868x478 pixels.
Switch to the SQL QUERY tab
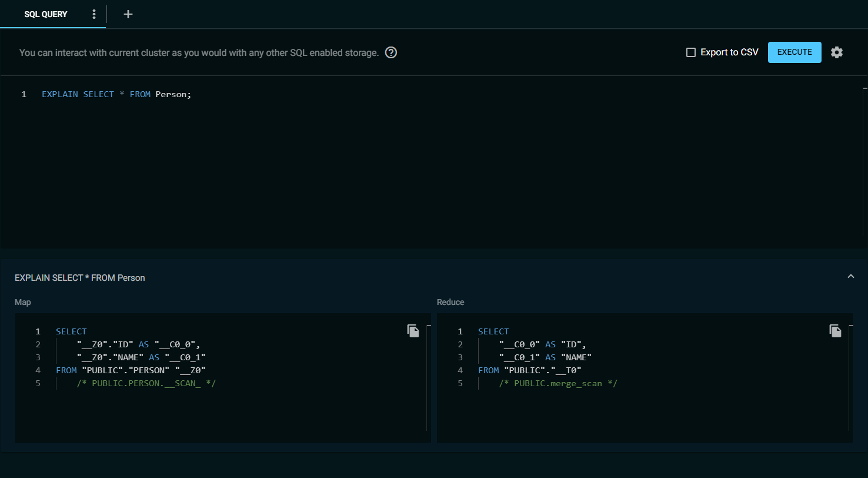[46, 14]
